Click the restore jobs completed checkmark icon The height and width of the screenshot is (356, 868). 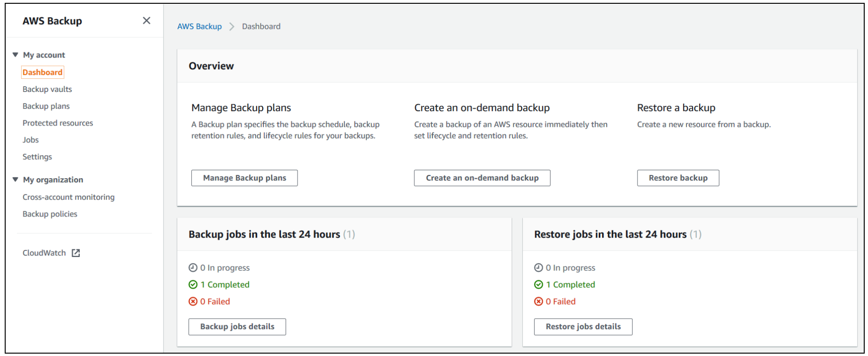pyautogui.click(x=538, y=285)
